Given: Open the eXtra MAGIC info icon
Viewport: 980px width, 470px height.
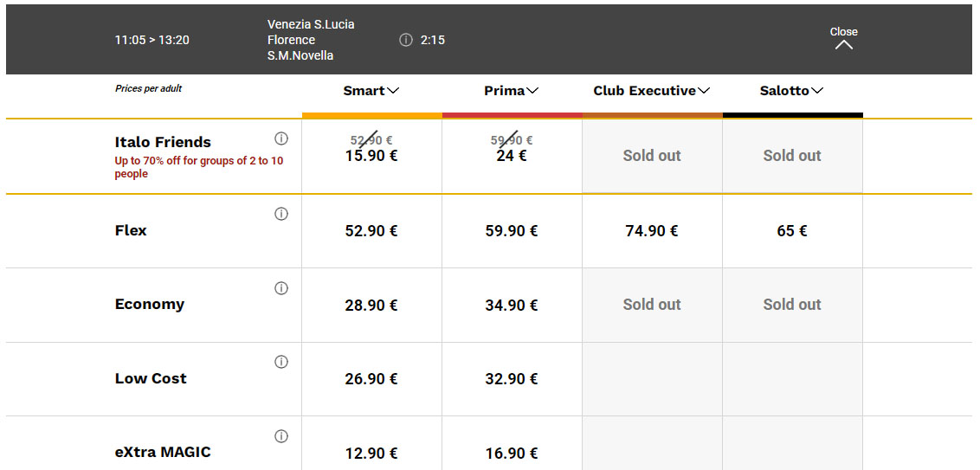Looking at the screenshot, I should pos(281,436).
